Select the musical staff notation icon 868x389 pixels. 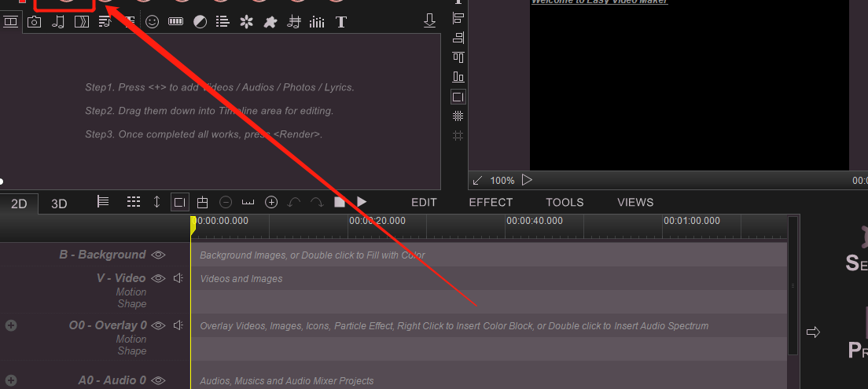pos(294,22)
